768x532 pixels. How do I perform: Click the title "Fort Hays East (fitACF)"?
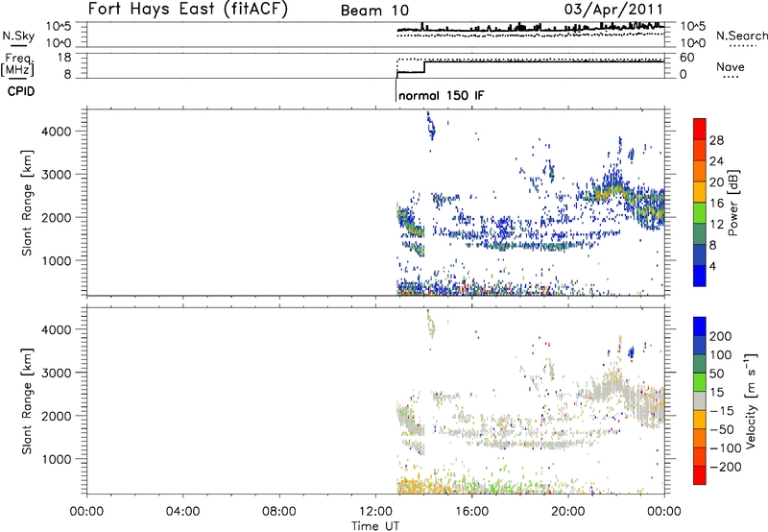pyautogui.click(x=187, y=9)
